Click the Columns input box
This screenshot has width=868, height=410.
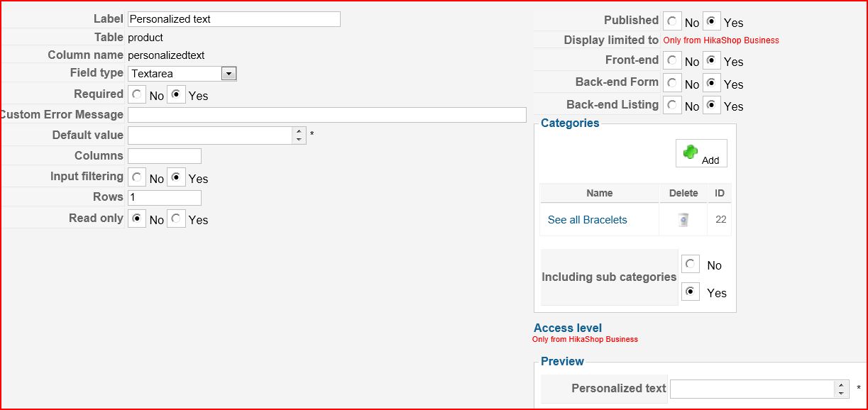(165, 156)
